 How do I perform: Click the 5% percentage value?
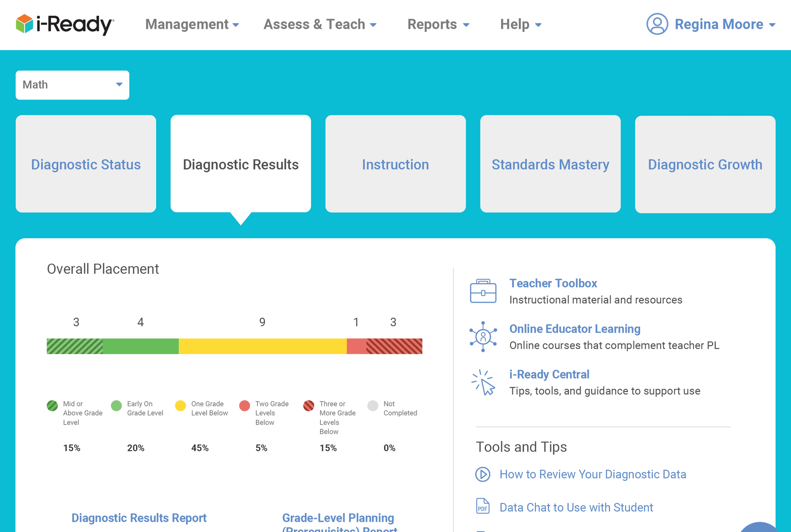[x=261, y=448]
